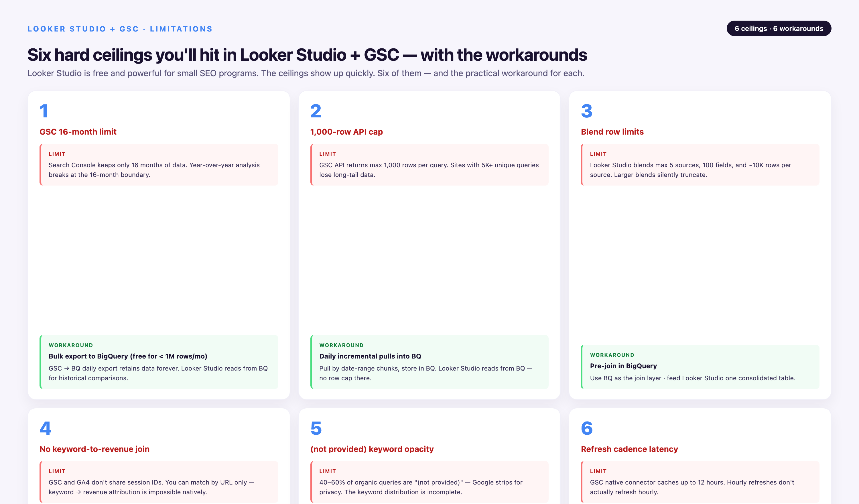Click LIMIT label in Blend row limits card
Viewport: 859px width, 504px height.
[598, 154]
